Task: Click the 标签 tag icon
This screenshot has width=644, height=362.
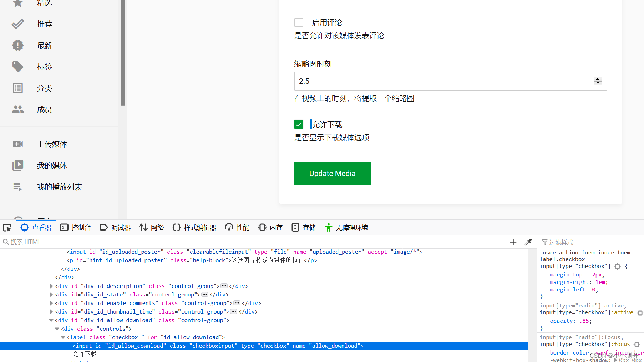Action: click(17, 67)
